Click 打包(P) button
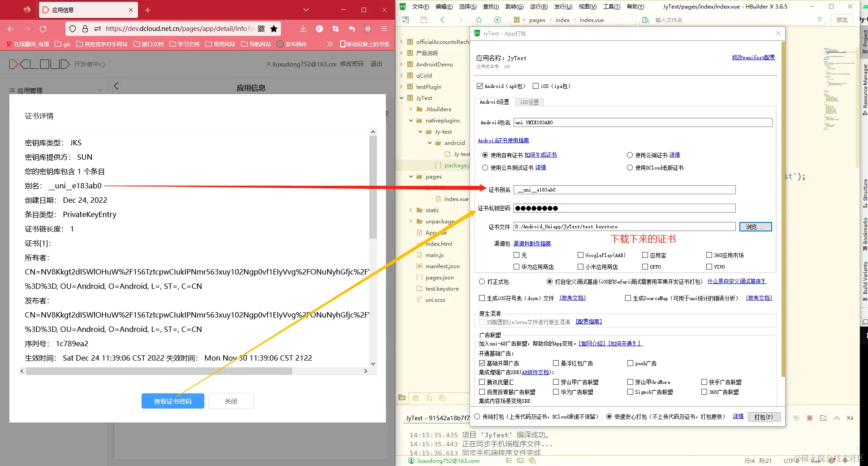 point(764,417)
